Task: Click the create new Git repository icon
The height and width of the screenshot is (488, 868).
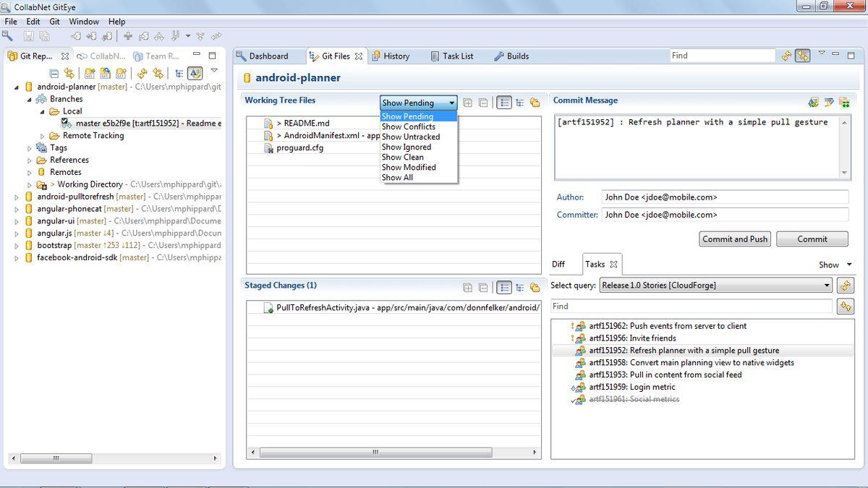Action: click(121, 73)
